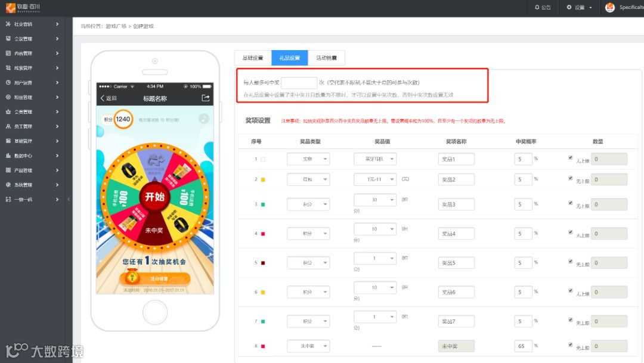This screenshot has width=644, height=363.
Task: Toggle 无上限 checkbox for prize row 2
Action: coord(570,178)
